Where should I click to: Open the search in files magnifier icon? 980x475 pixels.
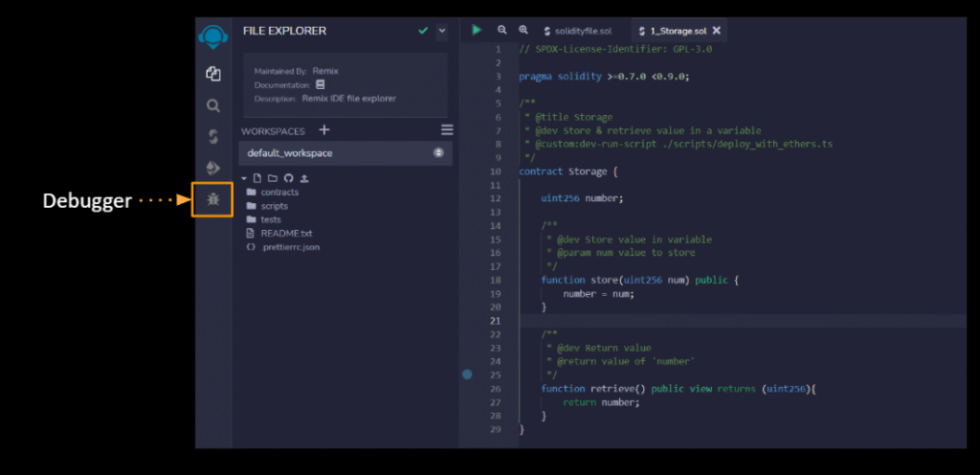coord(213,105)
